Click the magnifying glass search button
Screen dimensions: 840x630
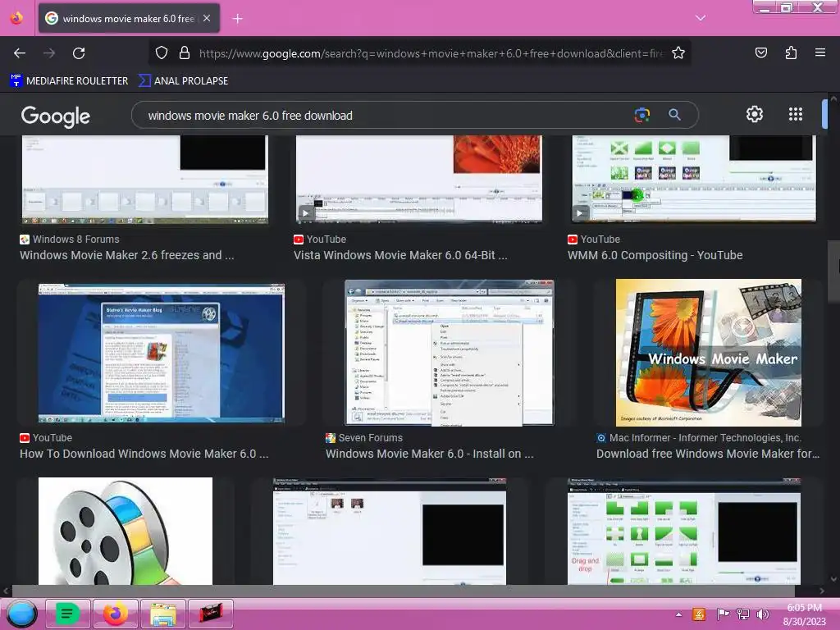pos(674,115)
